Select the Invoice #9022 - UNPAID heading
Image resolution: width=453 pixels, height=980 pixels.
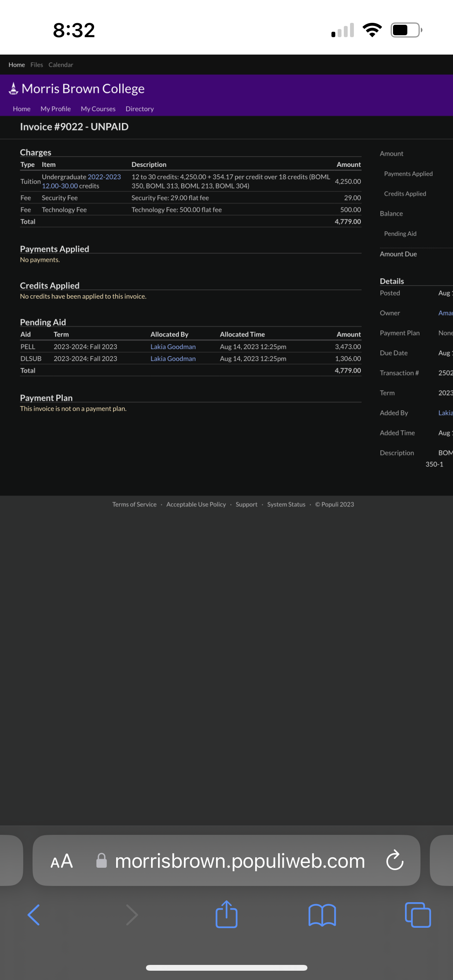74,127
